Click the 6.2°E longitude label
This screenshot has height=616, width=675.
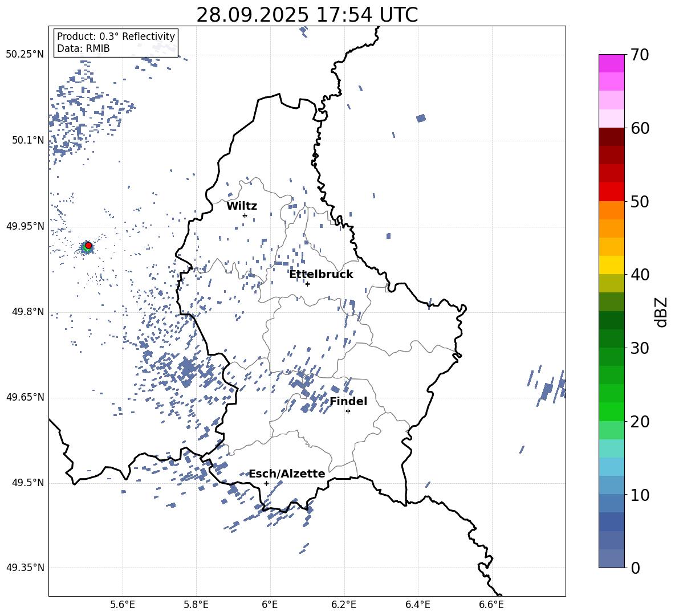[344, 605]
